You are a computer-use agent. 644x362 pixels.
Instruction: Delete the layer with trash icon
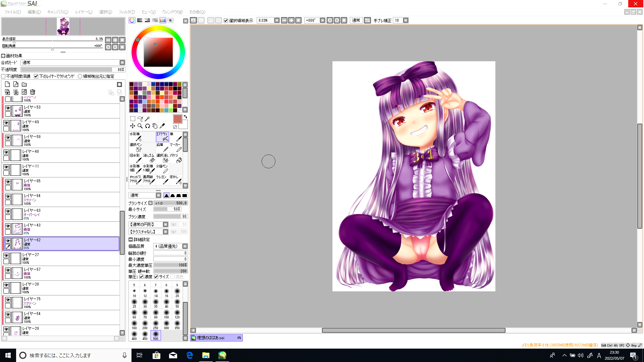point(33,92)
